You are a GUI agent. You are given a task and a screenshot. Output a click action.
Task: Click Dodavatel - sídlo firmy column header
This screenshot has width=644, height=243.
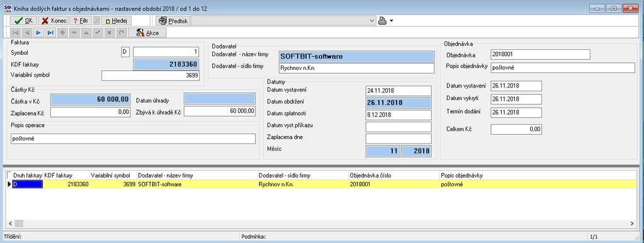(303, 175)
